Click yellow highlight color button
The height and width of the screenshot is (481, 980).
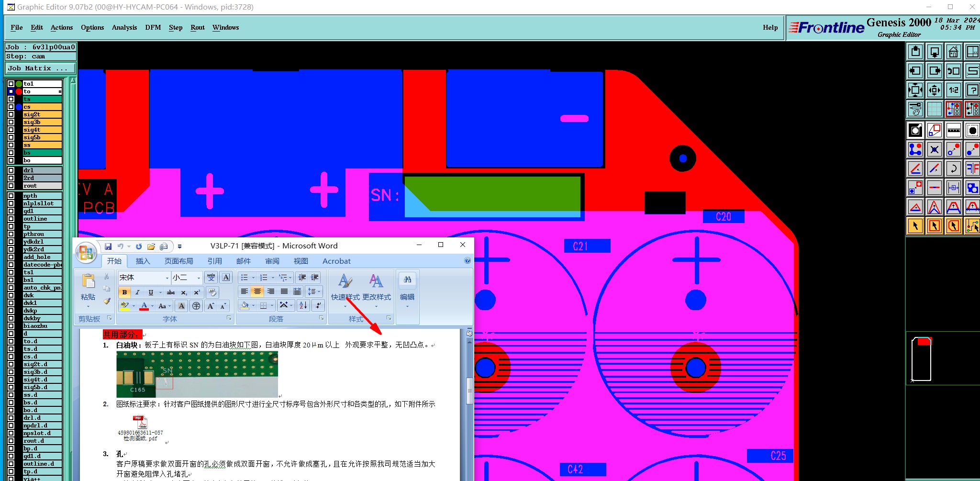pyautogui.click(x=125, y=306)
